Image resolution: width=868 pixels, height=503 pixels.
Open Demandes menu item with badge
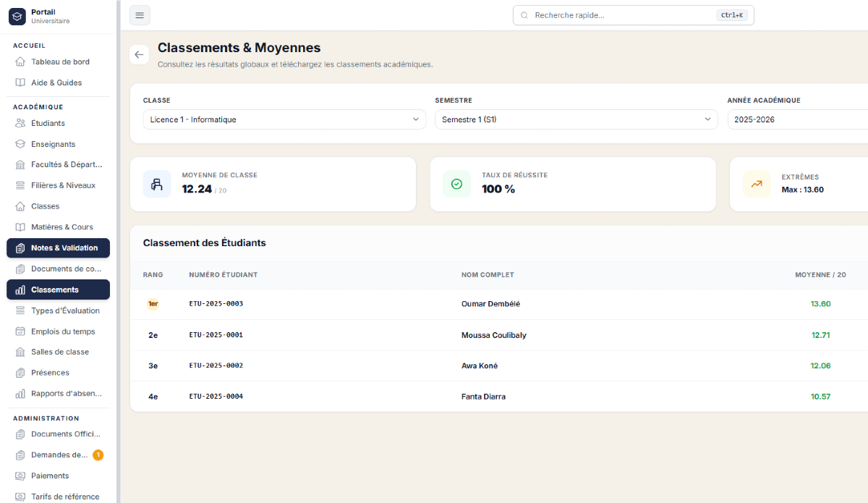point(58,455)
